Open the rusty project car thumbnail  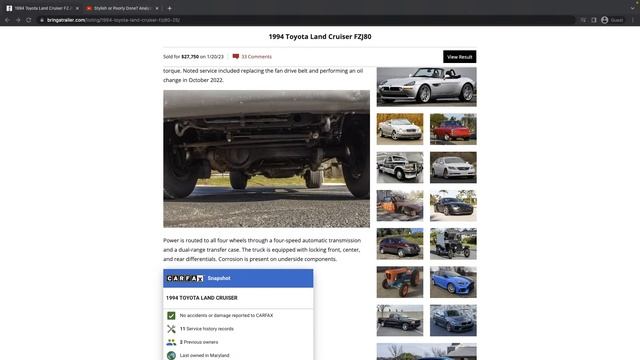[400, 206]
